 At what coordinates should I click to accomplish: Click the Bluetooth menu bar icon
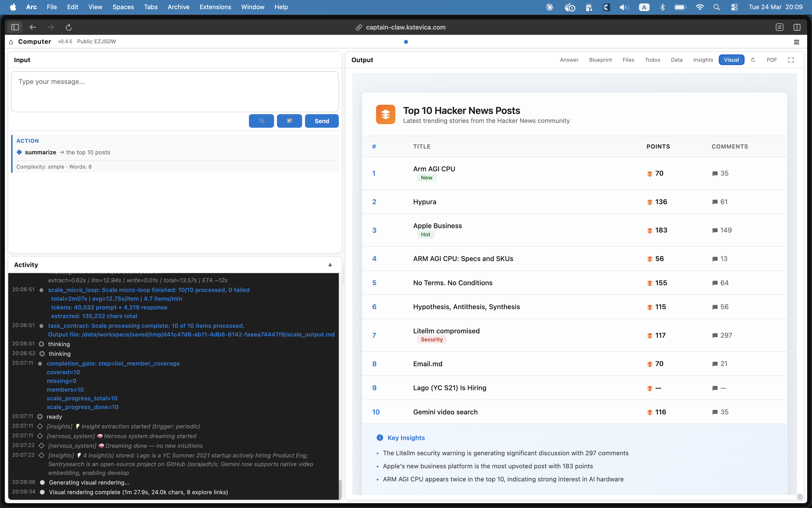coord(662,7)
